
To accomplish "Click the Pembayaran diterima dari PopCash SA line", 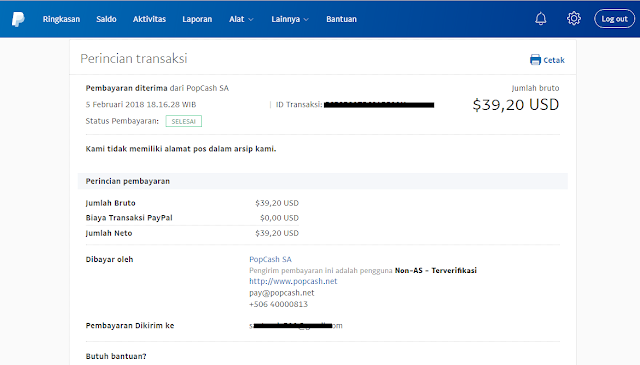I will coord(157,88).
